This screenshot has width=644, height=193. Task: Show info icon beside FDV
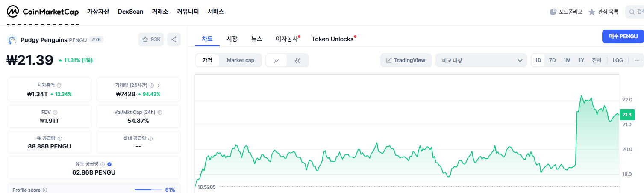pos(55,112)
